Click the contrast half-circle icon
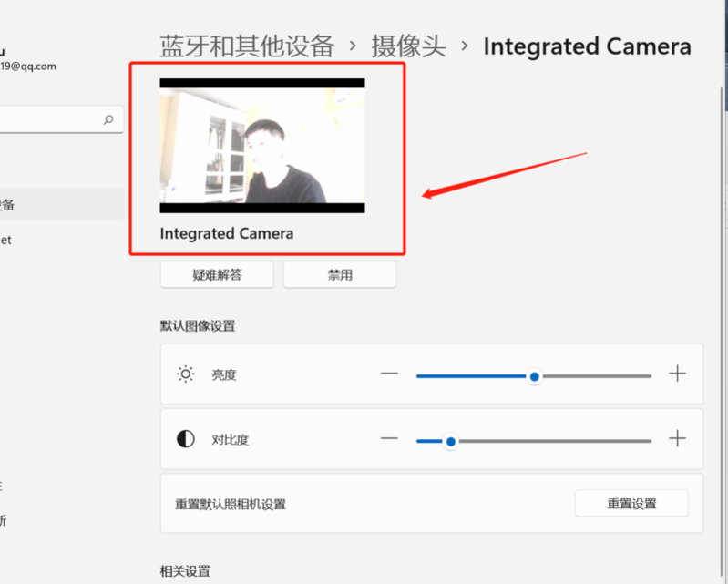This screenshot has width=728, height=584. pyautogui.click(x=186, y=439)
